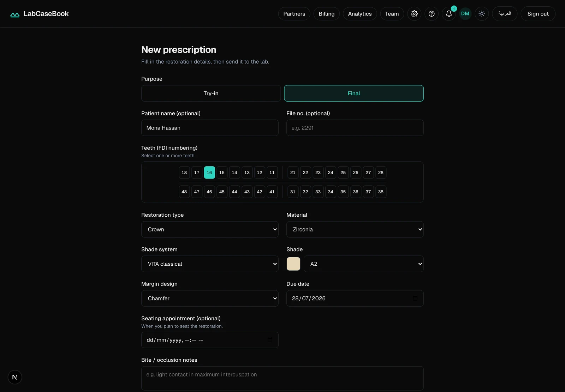The width and height of the screenshot is (565, 392).
Task: Click the LabCaseBook logo
Action: pyautogui.click(x=40, y=14)
